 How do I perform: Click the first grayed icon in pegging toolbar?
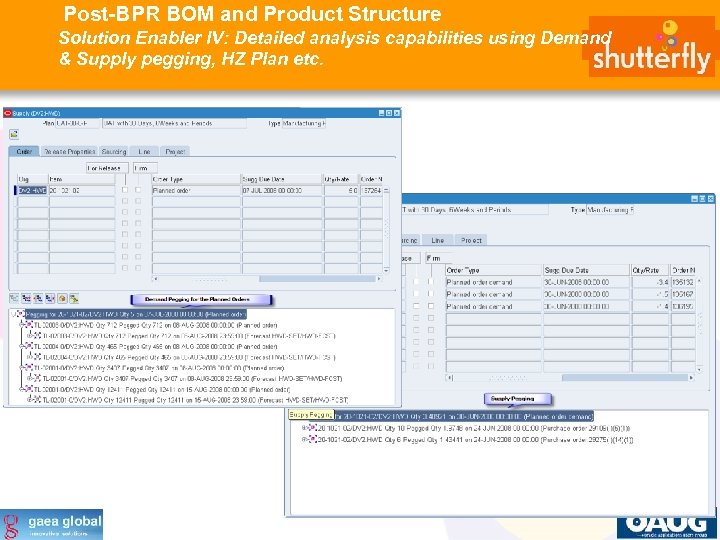point(14,298)
